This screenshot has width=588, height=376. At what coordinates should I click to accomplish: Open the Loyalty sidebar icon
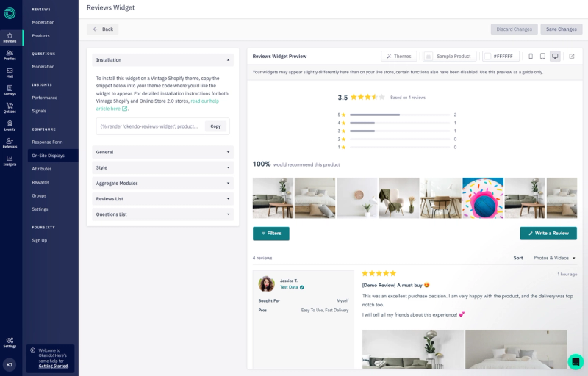click(x=10, y=126)
